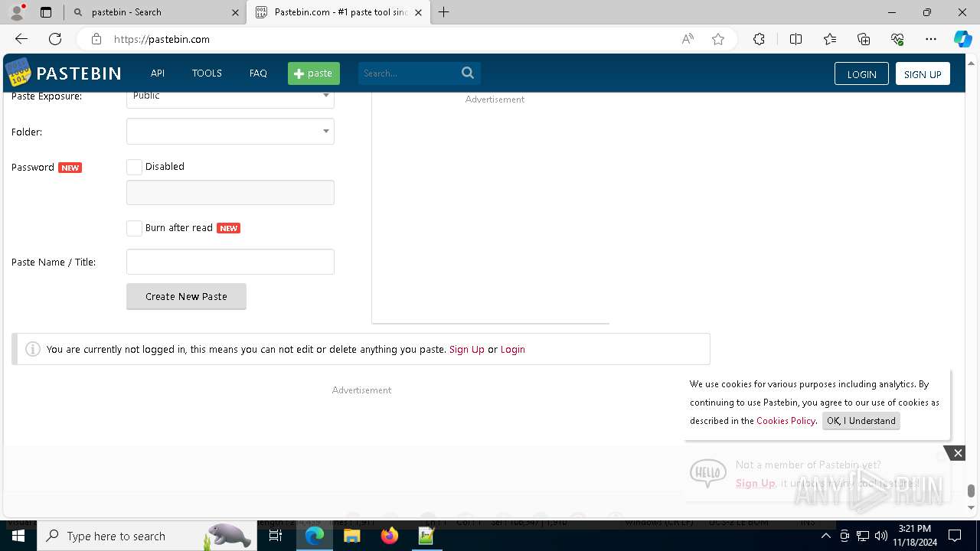Refresh the page with reload icon
The height and width of the screenshot is (551, 980).
(x=55, y=39)
